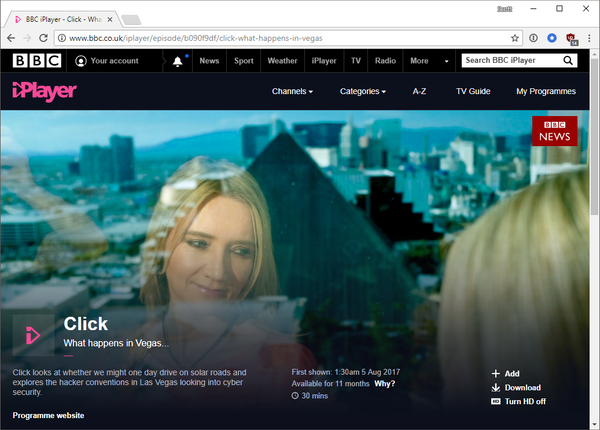Expand the Channels dropdown
The image size is (600, 430).
tap(292, 91)
